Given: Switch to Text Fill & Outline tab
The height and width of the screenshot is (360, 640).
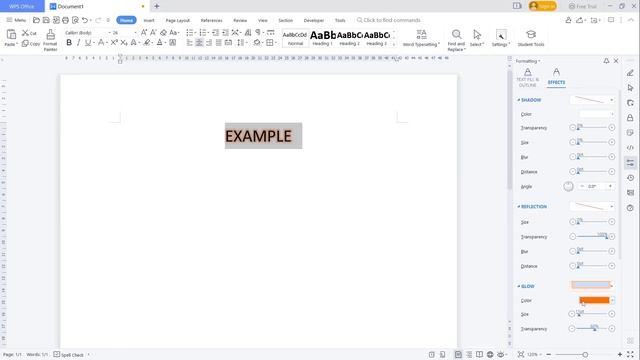Looking at the screenshot, I should pos(528,78).
